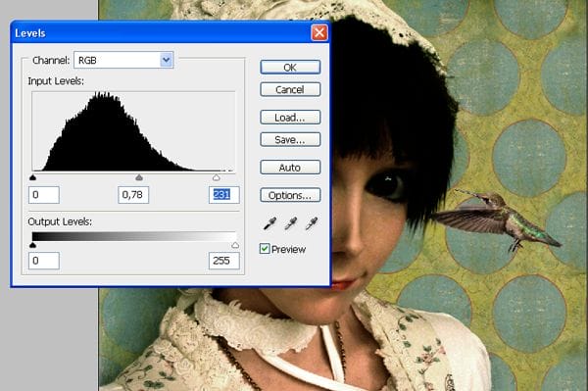Click the Options... button

(x=290, y=195)
